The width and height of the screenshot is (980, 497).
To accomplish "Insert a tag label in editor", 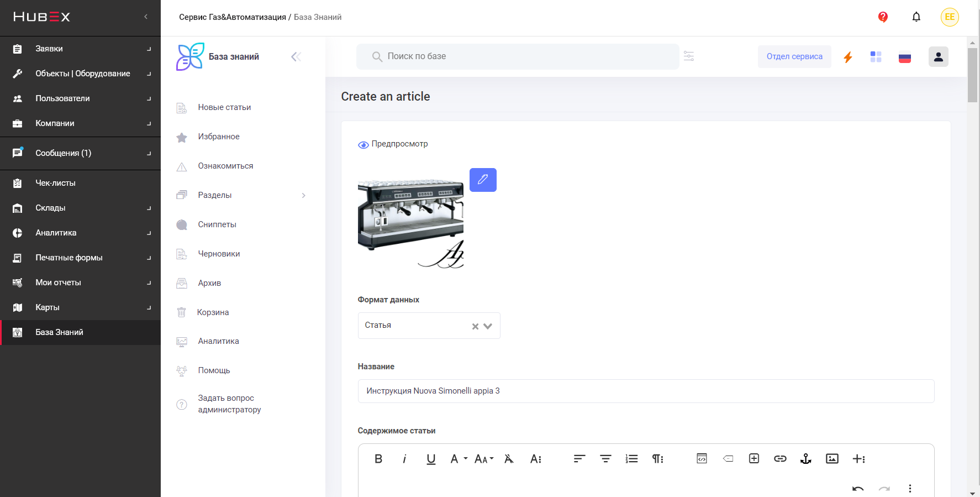I will [728, 459].
